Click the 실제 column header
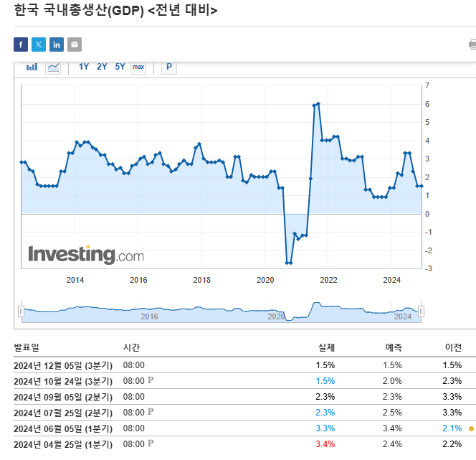Viewport: 476px width, 460px height. [326, 347]
